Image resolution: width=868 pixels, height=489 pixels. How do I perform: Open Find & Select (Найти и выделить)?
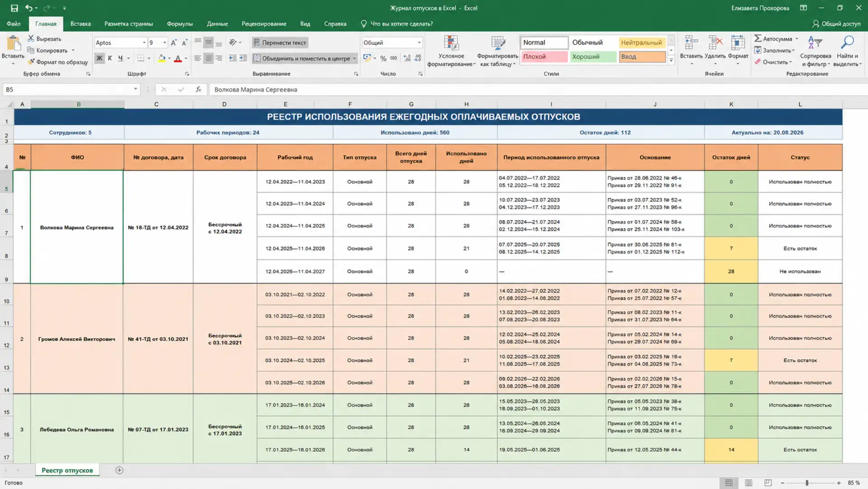[848, 51]
